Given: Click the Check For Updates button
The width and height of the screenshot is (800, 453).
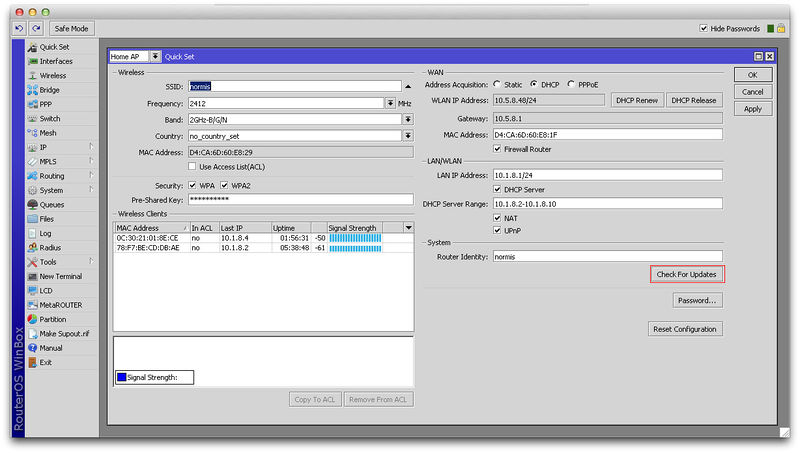Looking at the screenshot, I should 685,273.
